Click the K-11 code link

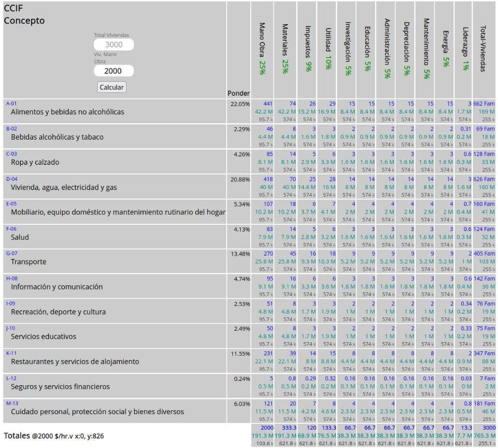(x=12, y=353)
